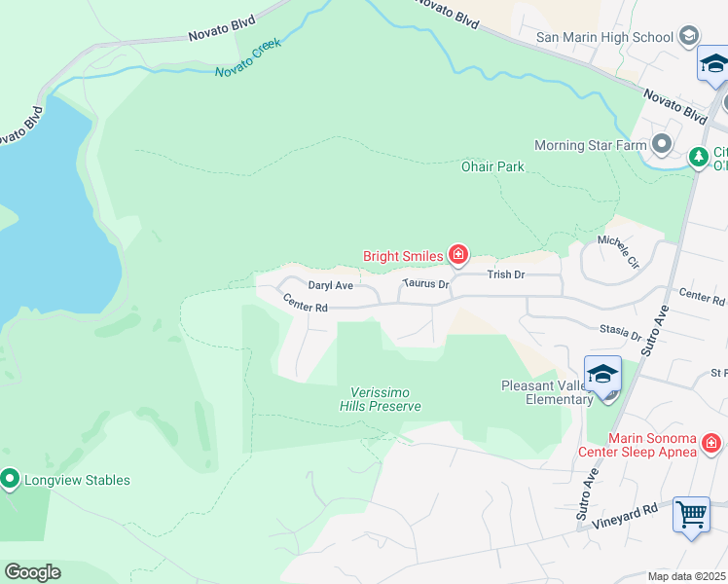Viewport: 728px width, 584px height.
Task: Click the Vineyard Rd street label
Action: (x=625, y=516)
